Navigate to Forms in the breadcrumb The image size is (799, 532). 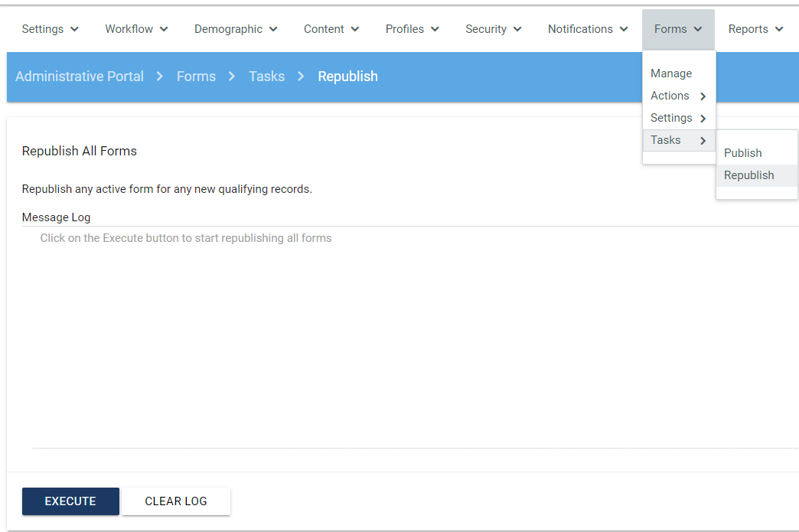(196, 77)
